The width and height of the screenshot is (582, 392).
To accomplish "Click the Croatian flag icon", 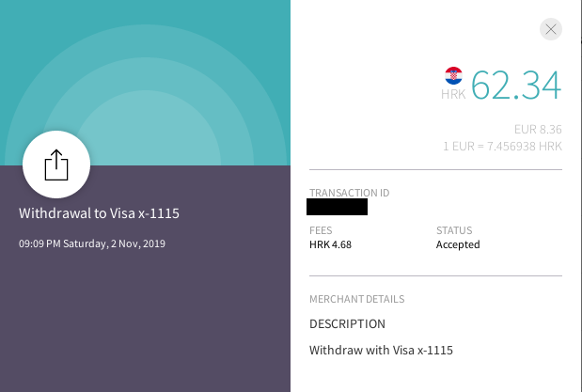I will 453,76.
